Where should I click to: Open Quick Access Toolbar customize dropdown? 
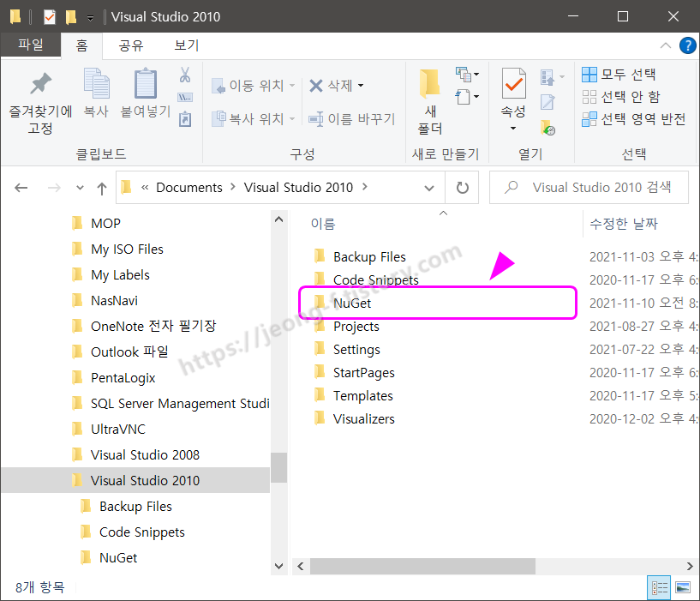[90, 18]
